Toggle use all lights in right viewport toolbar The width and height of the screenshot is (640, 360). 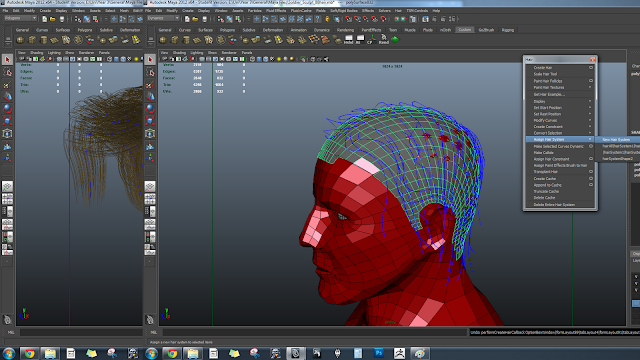(279, 59)
